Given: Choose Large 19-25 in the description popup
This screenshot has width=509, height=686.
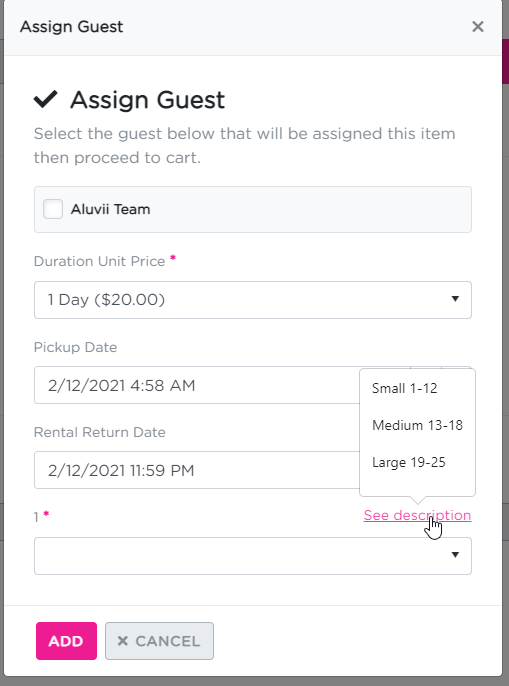Looking at the screenshot, I should (408, 462).
